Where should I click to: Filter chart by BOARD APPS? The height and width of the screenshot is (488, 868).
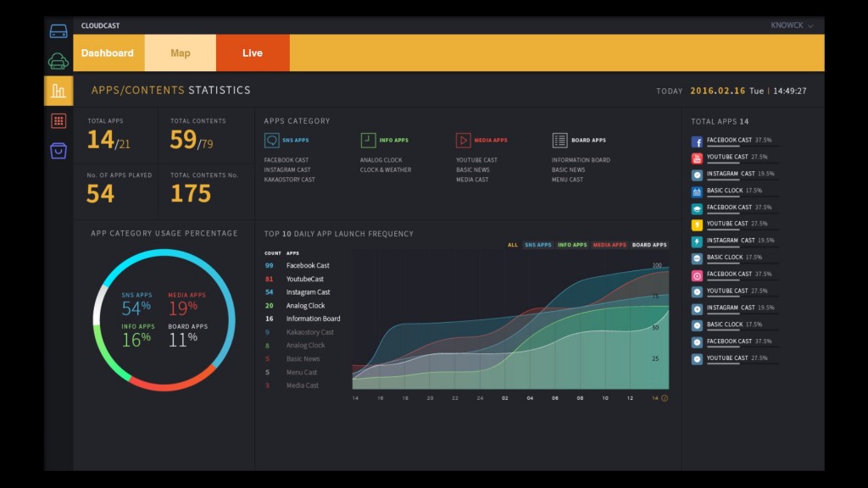pyautogui.click(x=649, y=245)
